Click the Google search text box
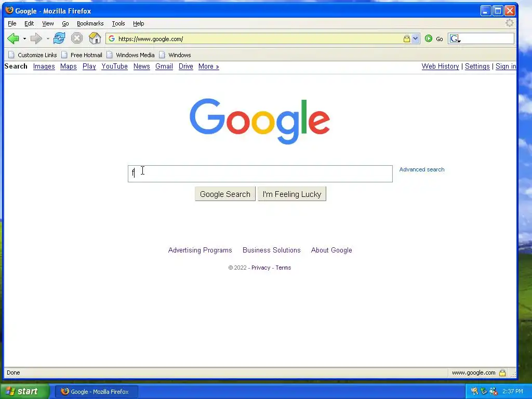Viewport: 532px width, 399px height. pos(260,174)
